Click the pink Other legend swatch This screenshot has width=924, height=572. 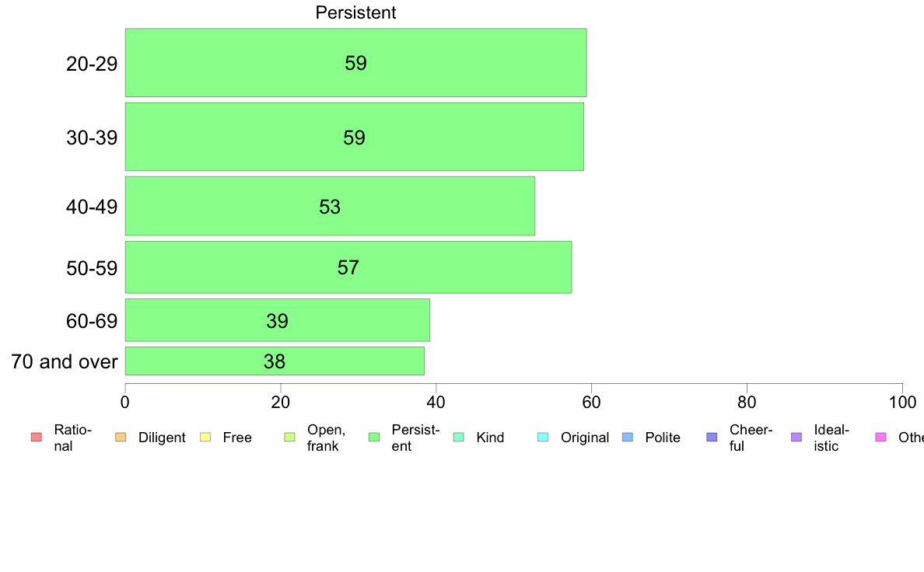click(x=881, y=437)
